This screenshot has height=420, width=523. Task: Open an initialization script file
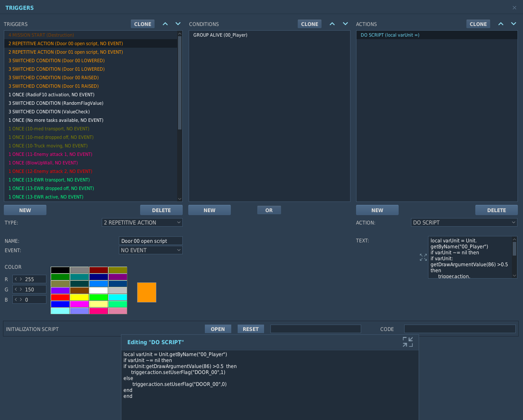click(218, 329)
